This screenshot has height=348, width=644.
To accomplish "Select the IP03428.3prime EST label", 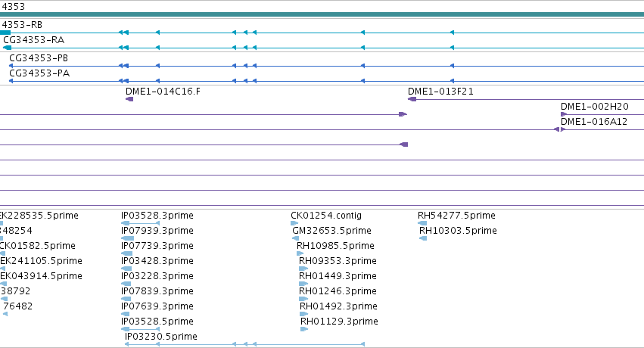I will click(x=157, y=261).
